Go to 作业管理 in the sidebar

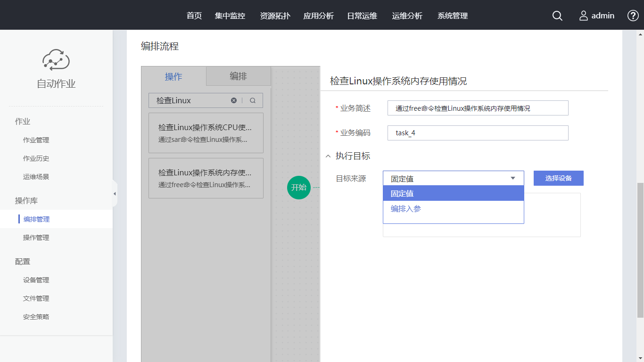coord(36,140)
